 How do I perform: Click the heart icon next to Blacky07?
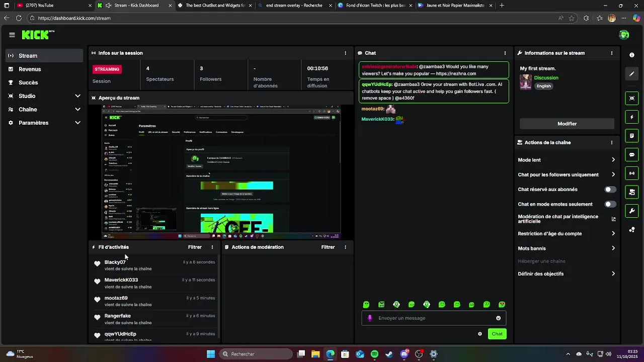pos(97,263)
